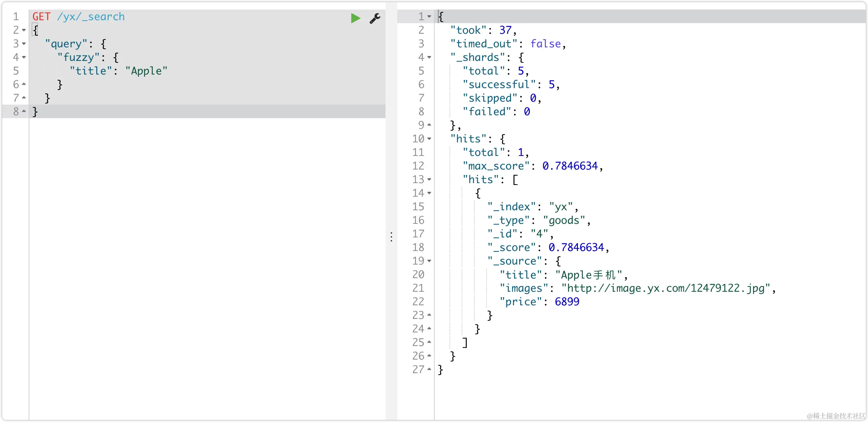This screenshot has height=422, width=868.
Task: Open the wrench settings menu
Action: click(x=375, y=18)
